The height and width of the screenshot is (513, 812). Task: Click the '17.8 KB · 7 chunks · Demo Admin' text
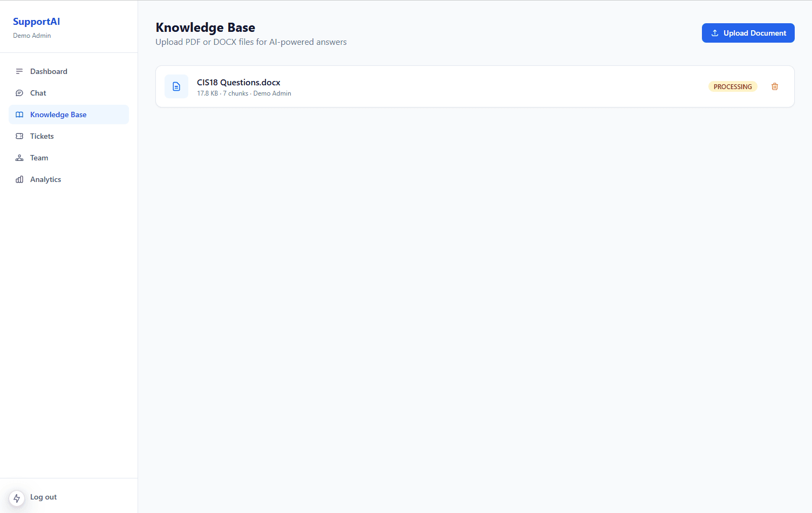coord(244,93)
